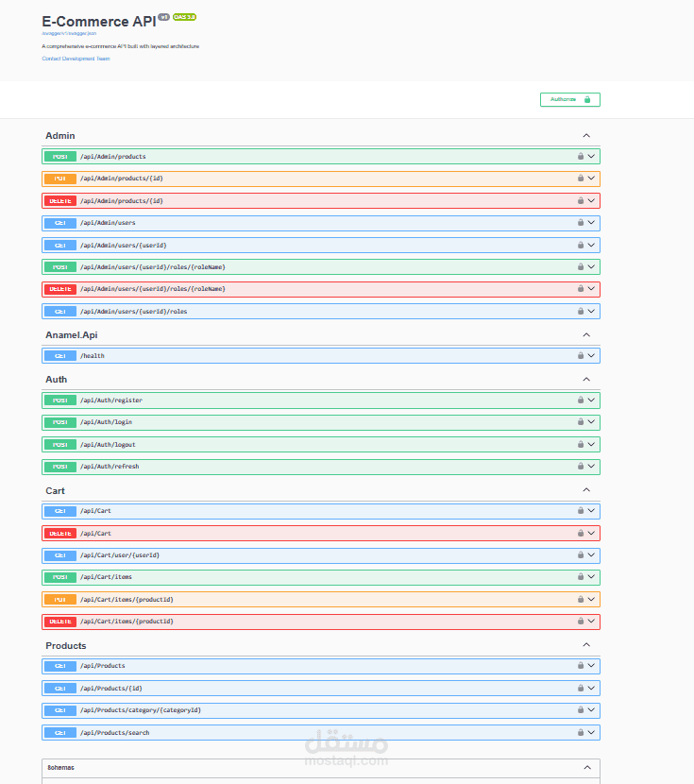Expand GET /health with its chevron
Viewport: 694px width, 784px height.
coord(591,355)
